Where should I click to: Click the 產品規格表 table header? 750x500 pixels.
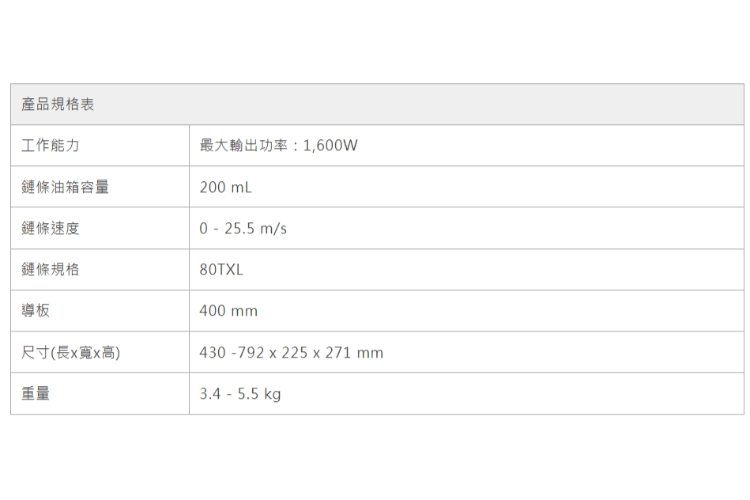[x=58, y=105]
